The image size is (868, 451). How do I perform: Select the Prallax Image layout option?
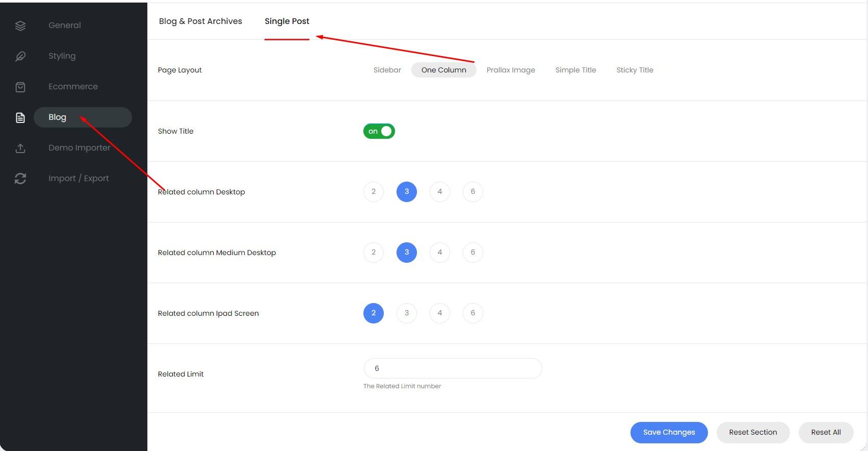point(510,70)
